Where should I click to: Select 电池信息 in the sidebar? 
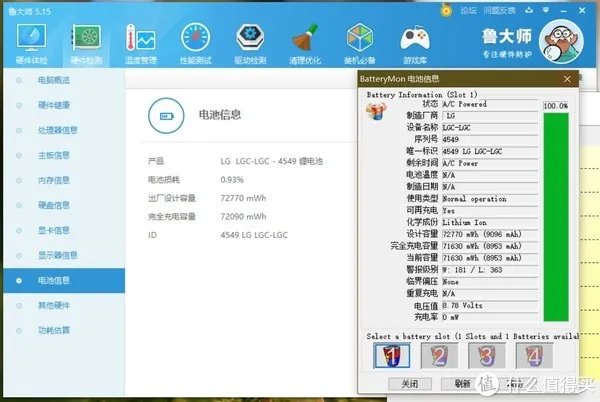64,280
